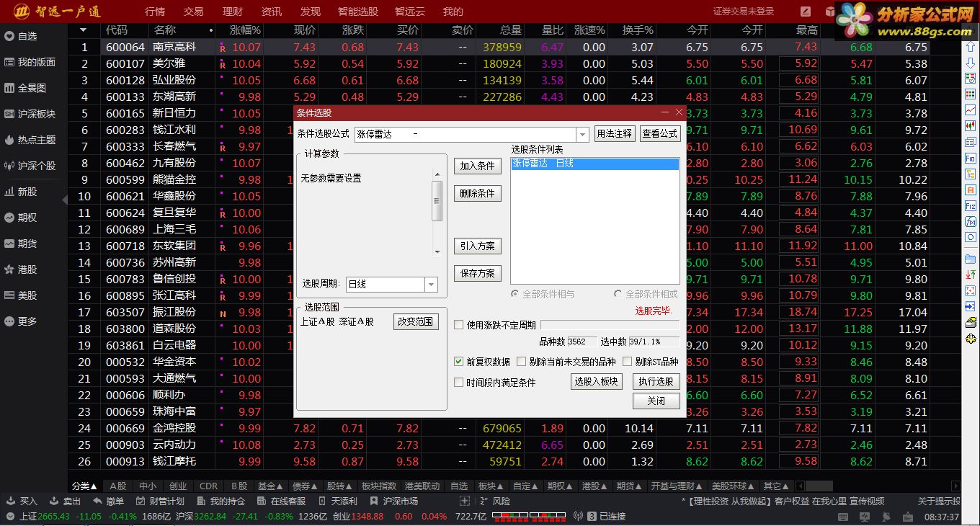Viewport: 980px width, 526px height.
Task: Open 沪深板块 sidebar item
Action: coord(30,114)
